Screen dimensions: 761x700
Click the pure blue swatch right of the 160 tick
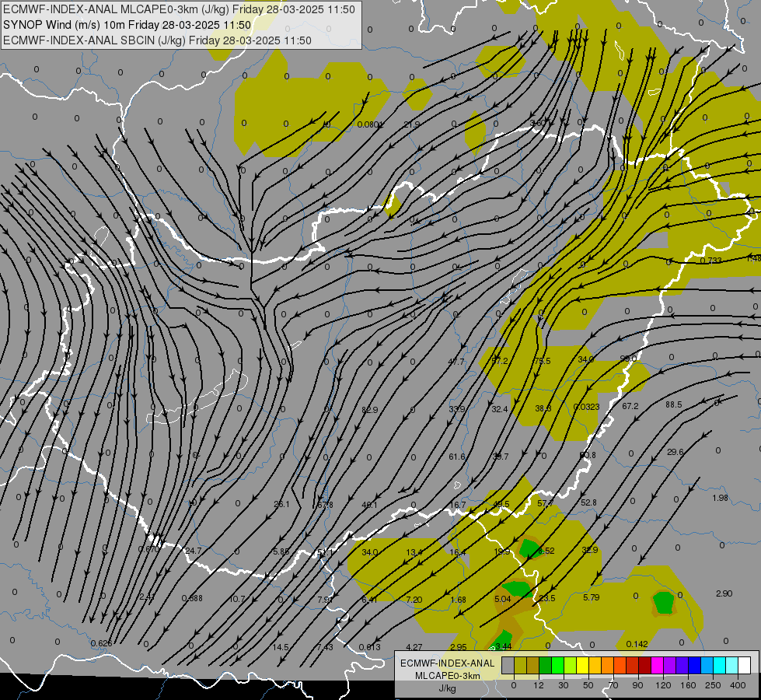pyautogui.click(x=695, y=665)
